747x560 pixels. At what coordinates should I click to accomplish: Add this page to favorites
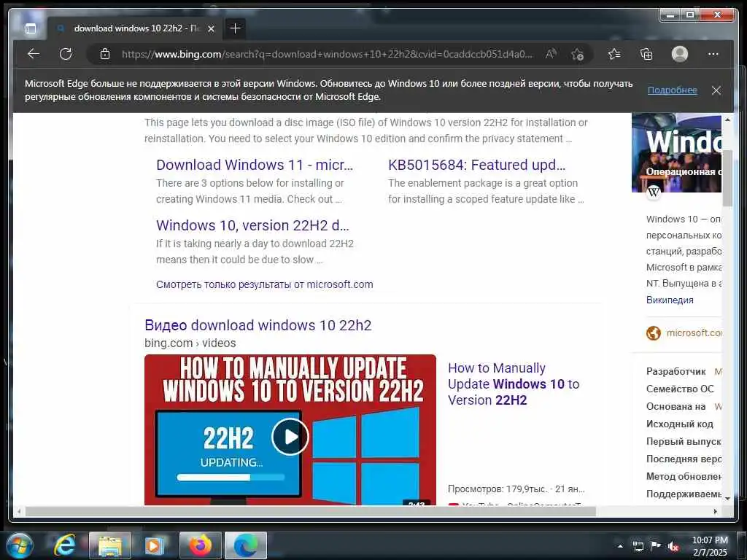(578, 54)
